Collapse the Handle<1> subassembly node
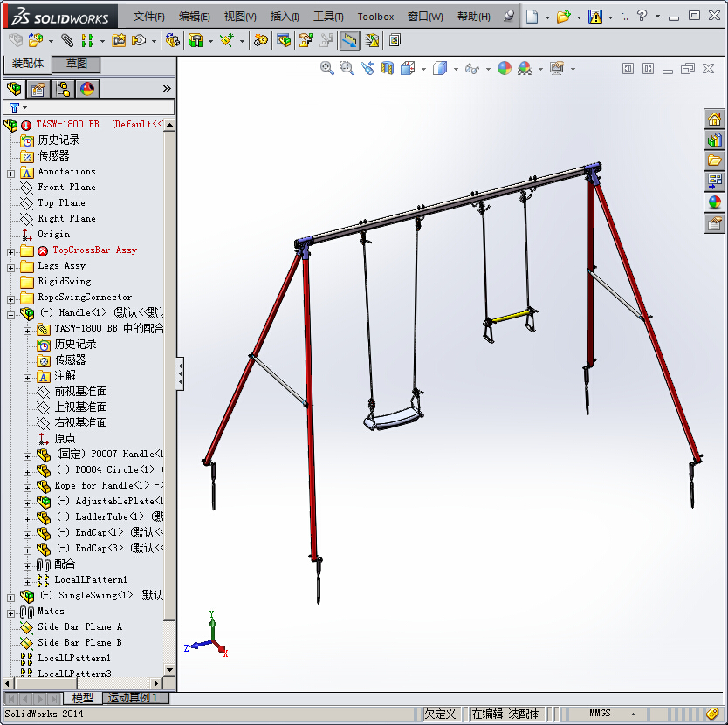Image resolution: width=728 pixels, height=725 pixels. point(10,315)
